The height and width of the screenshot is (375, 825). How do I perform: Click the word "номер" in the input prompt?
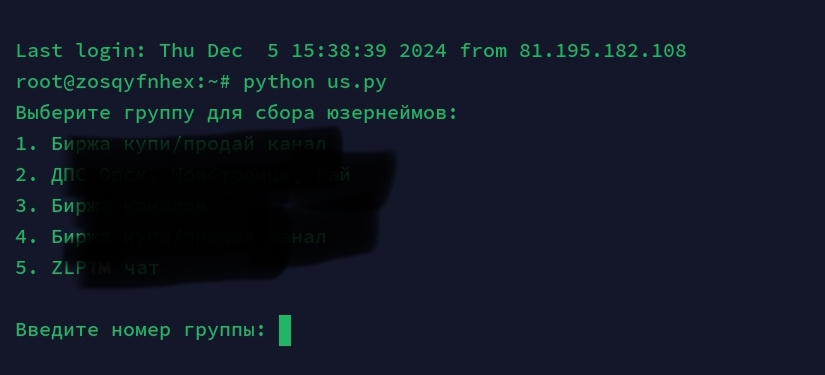141,331
